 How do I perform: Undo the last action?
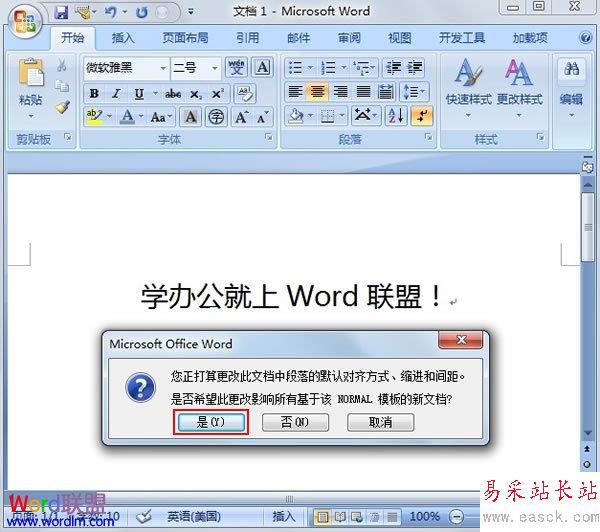(111, 13)
